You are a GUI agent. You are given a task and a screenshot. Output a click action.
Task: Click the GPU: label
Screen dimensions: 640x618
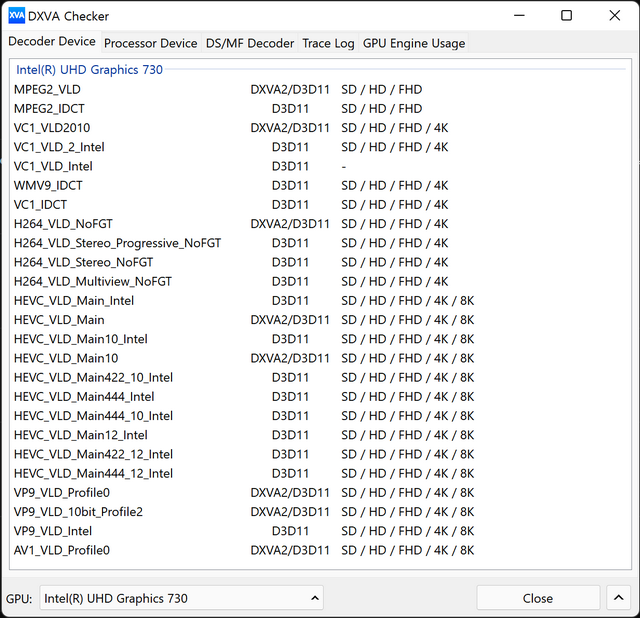pyautogui.click(x=19, y=598)
